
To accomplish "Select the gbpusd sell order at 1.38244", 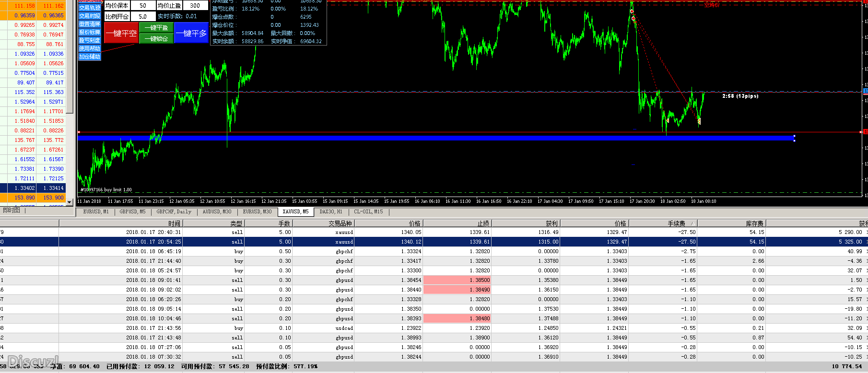I will (x=434, y=357).
